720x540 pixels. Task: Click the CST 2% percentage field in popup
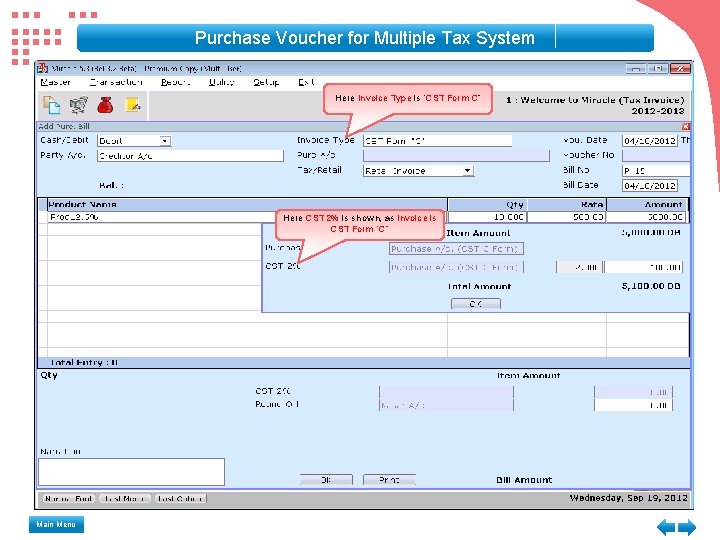coord(579,267)
